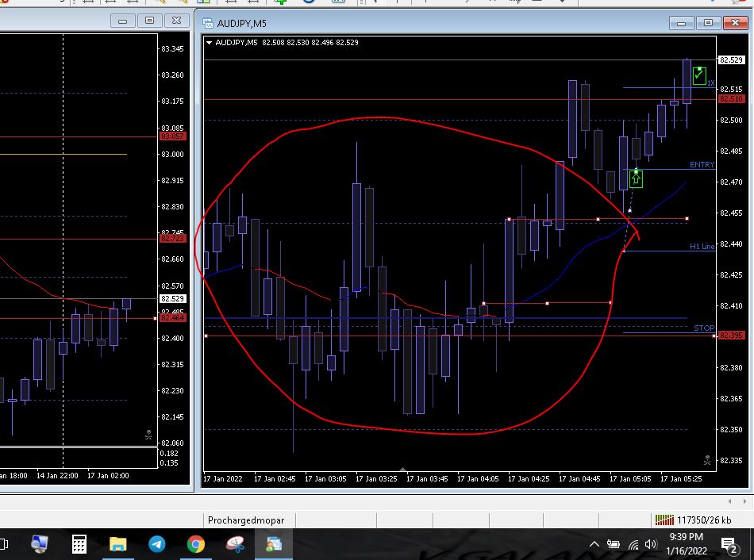Click the battery tray icon
Image resolution: width=754 pixels, height=560 pixels.
[613, 544]
